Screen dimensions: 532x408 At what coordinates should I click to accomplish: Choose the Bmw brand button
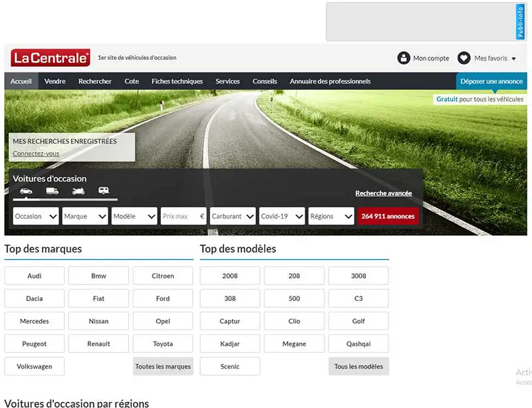(98, 276)
